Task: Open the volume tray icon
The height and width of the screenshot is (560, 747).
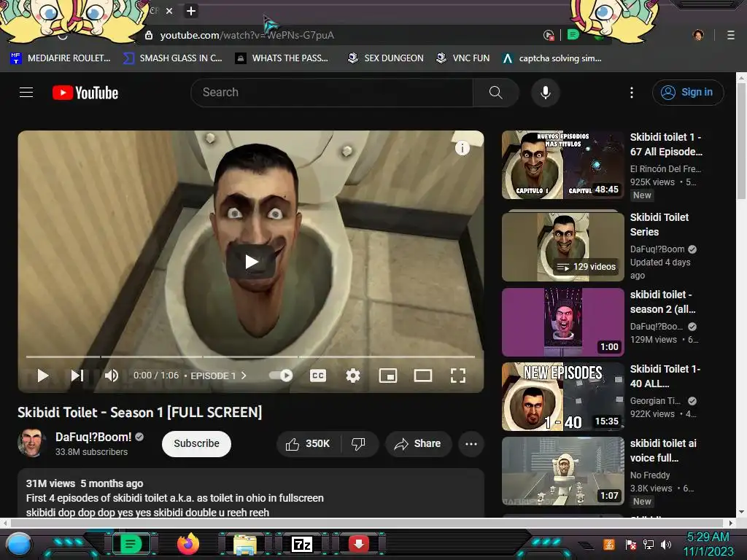Action: (666, 544)
